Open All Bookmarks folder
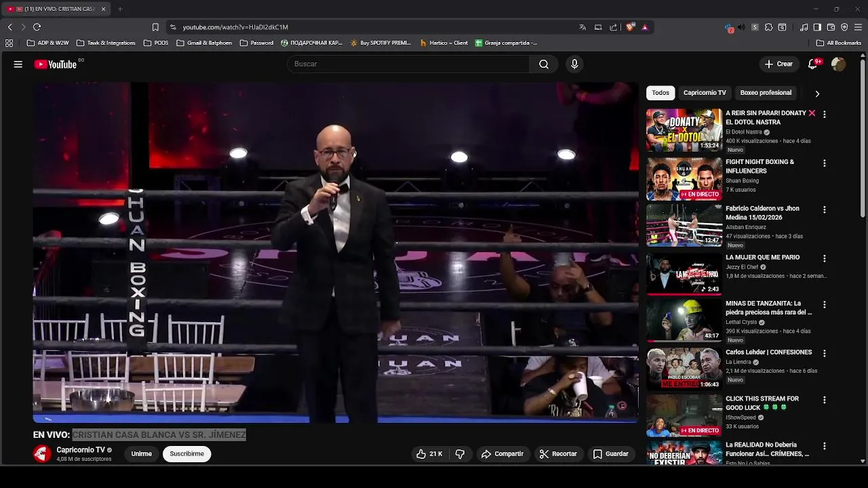868x488 pixels. 839,43
